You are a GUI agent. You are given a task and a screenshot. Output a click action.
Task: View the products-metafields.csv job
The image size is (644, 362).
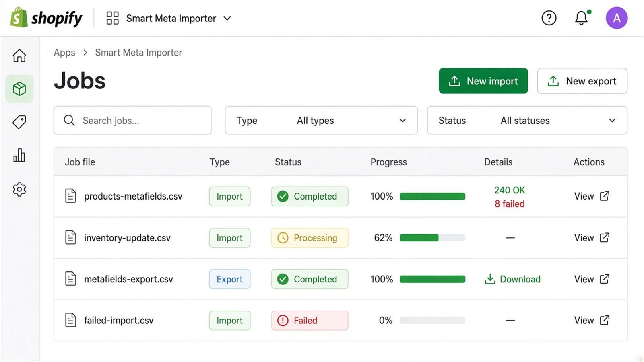pos(592,196)
